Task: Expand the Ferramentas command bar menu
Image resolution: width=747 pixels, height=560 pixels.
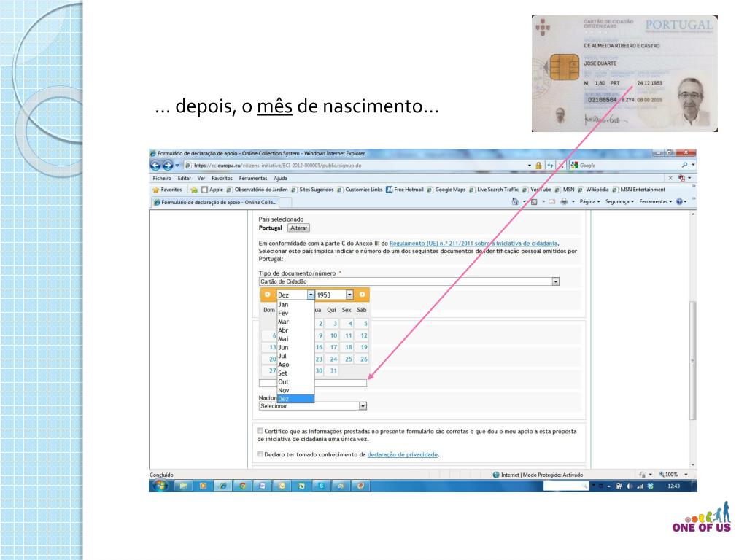Action: pyautogui.click(x=656, y=201)
